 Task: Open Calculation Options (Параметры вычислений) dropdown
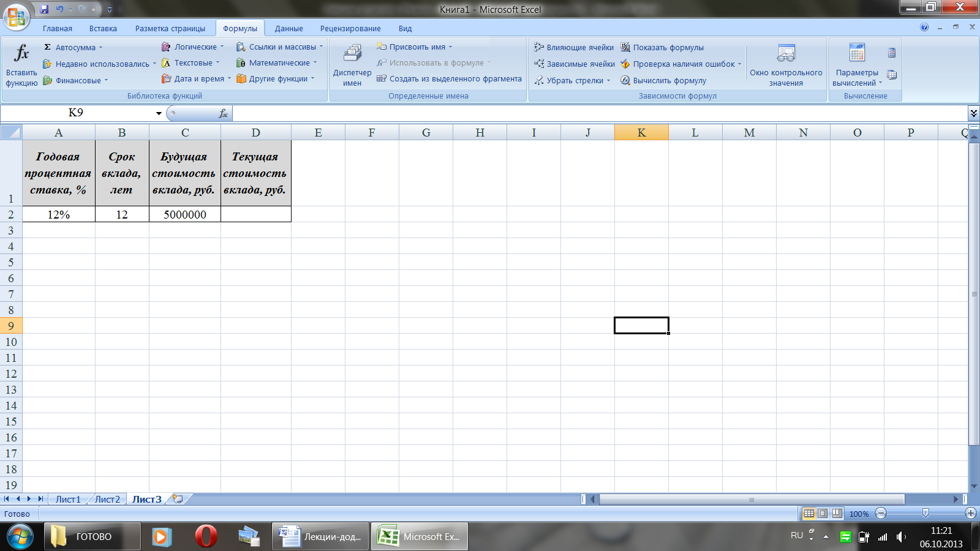click(857, 65)
